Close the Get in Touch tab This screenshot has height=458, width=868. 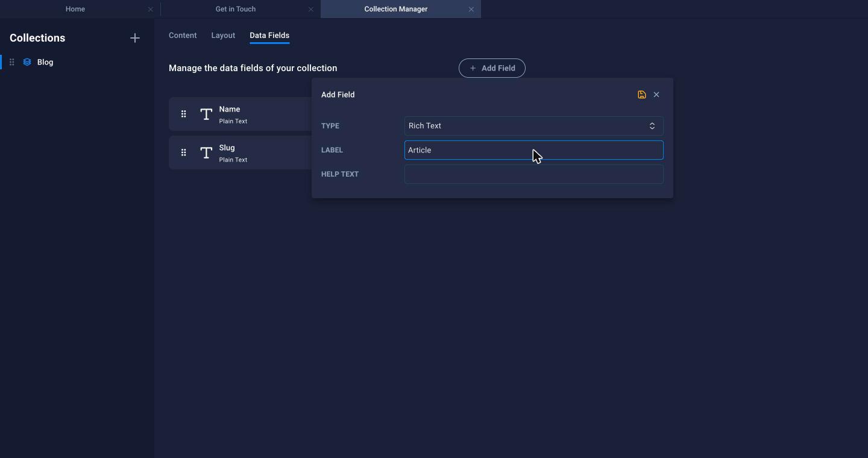click(311, 9)
